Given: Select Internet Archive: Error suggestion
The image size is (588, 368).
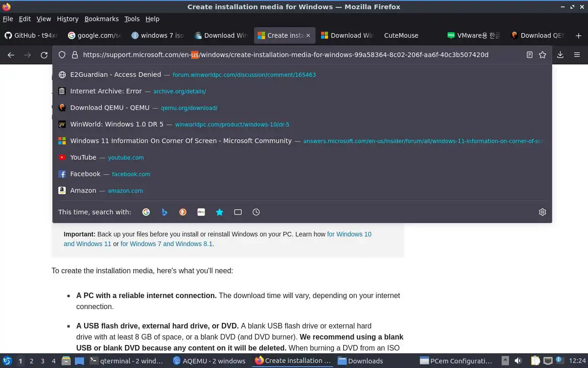Looking at the screenshot, I should click(302, 91).
